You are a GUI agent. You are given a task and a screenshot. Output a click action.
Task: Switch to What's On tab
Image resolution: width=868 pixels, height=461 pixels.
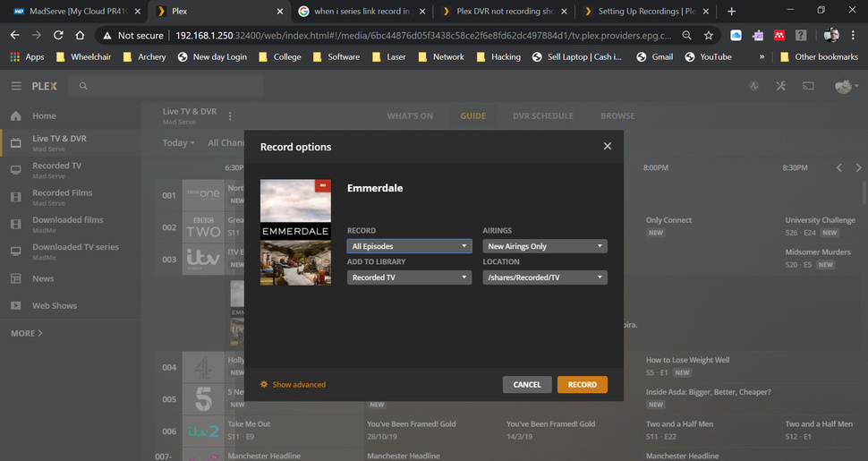(410, 115)
